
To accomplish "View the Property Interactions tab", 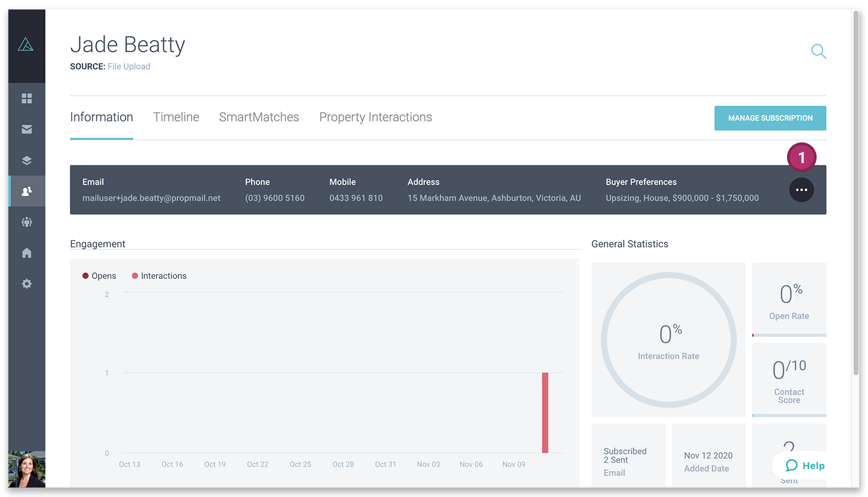I will 375,117.
